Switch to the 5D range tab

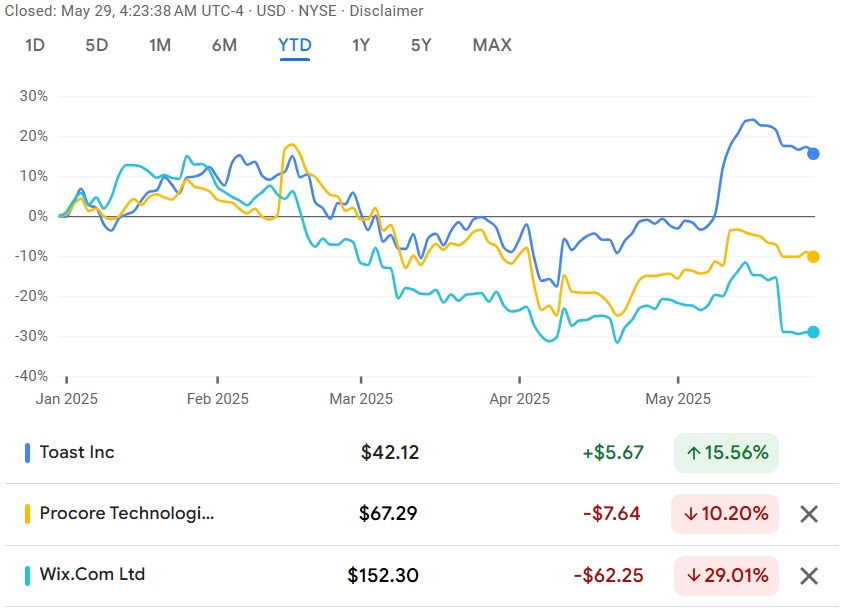tap(97, 45)
